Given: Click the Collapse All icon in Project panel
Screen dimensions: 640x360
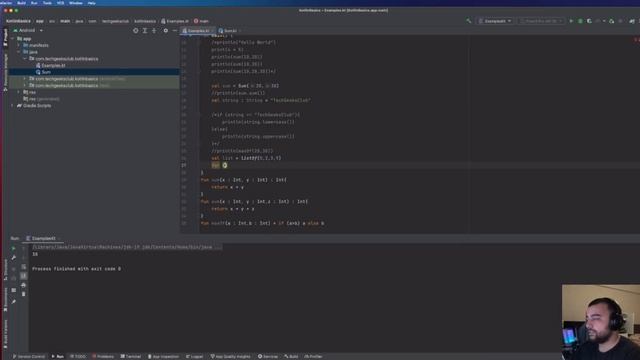Looking at the screenshot, I should coord(154,31).
